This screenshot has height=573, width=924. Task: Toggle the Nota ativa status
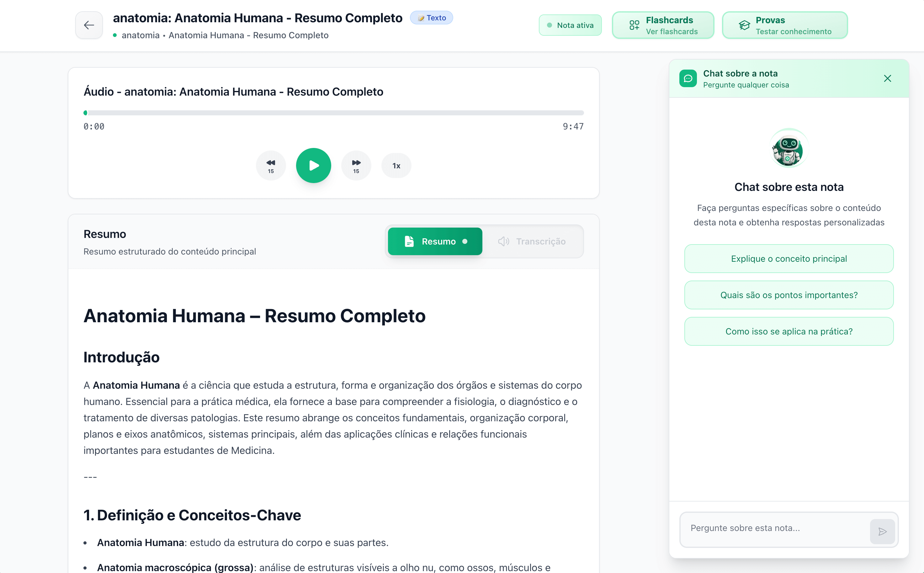(x=570, y=25)
